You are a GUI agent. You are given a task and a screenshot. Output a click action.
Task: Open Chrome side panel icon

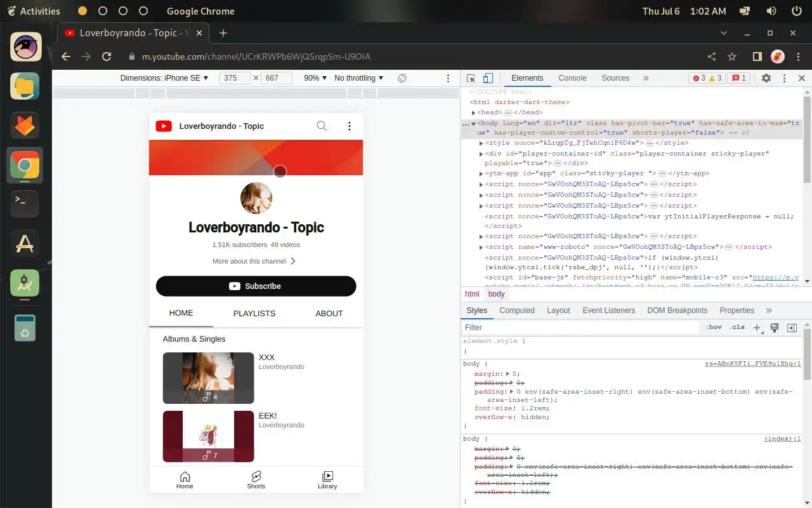[x=757, y=57]
